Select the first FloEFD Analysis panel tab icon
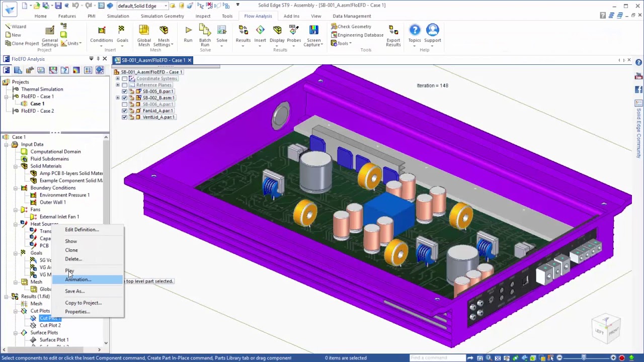Viewport: 644px width, 362px height. (7, 70)
